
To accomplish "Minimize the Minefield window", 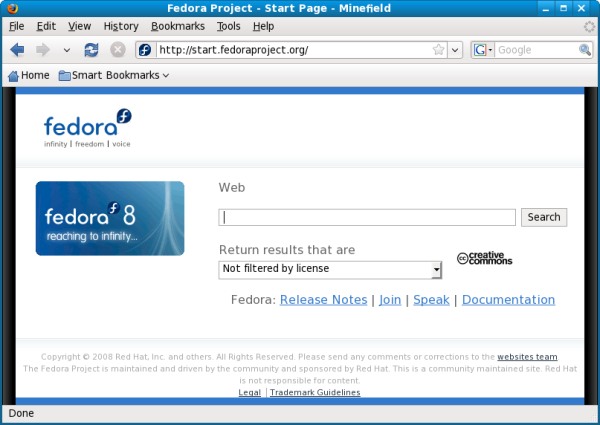I will click(x=546, y=8).
